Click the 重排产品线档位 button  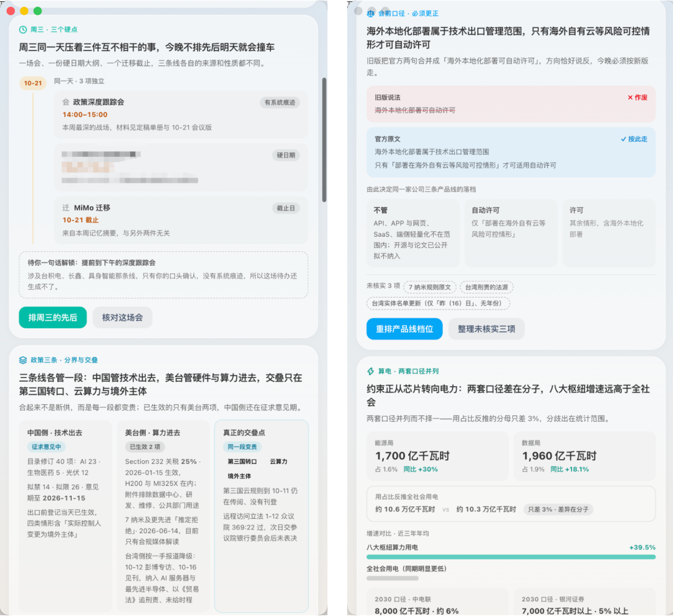coord(404,329)
